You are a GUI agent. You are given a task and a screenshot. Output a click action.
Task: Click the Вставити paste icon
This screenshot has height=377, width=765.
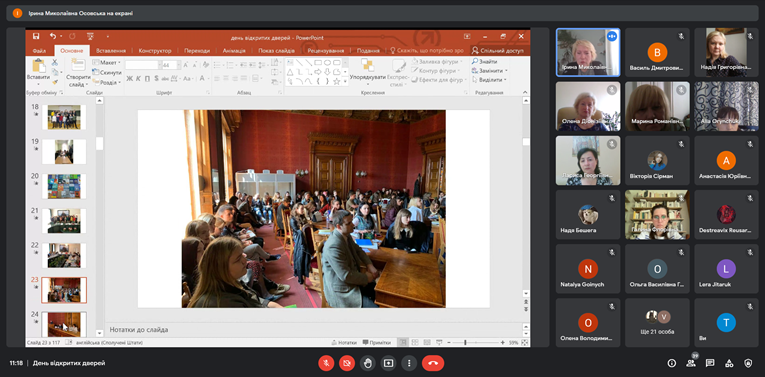click(x=39, y=66)
